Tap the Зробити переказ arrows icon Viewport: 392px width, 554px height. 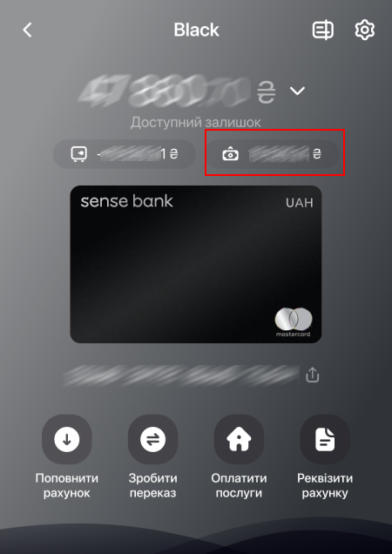[152, 439]
